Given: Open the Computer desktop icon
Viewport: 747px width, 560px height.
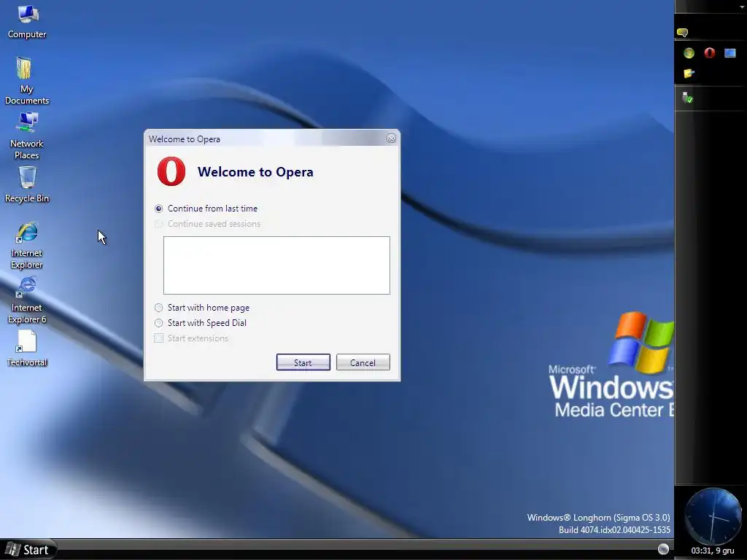Looking at the screenshot, I should coord(27,21).
